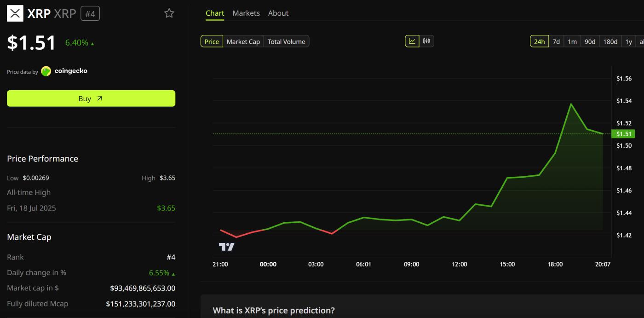Open the Chart tab
Viewport: 644px width, 318px height.
tap(215, 13)
